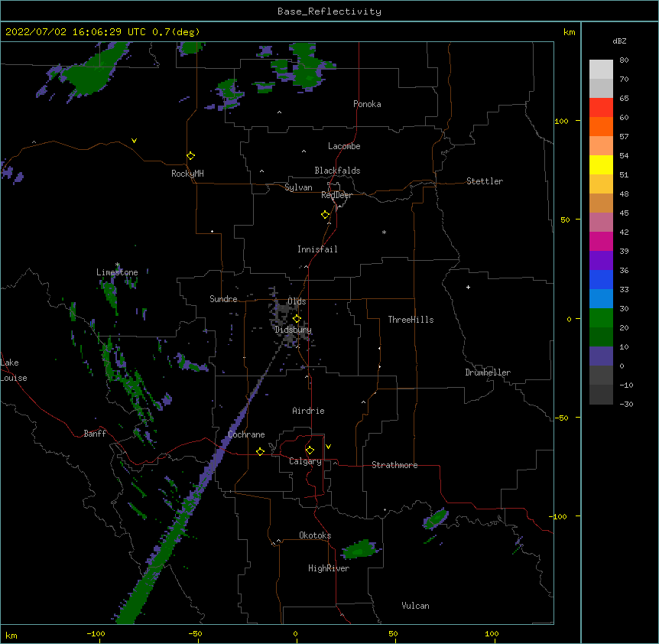Viewport: 659px width, 644px height.
Task: Click the Base_Reflectivity title text
Action: tap(329, 11)
